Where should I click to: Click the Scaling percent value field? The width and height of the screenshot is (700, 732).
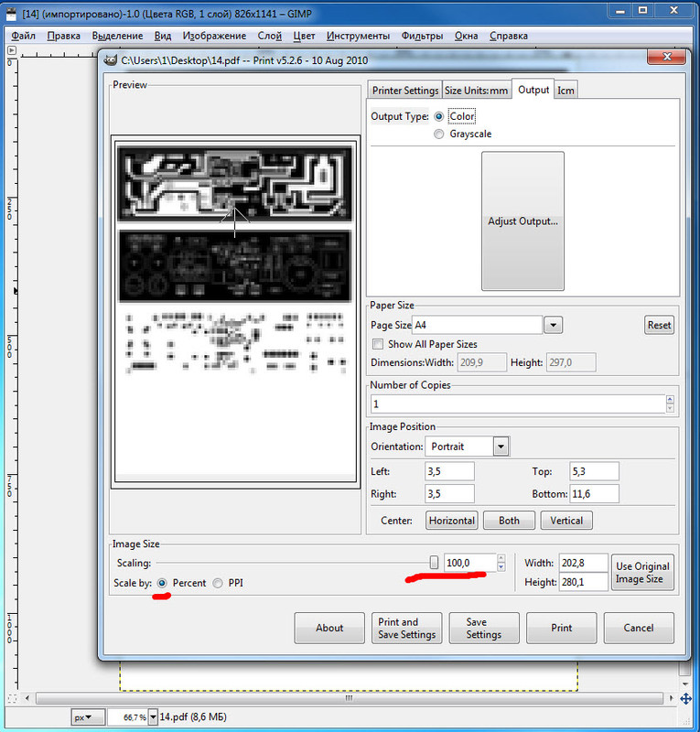coord(469,563)
